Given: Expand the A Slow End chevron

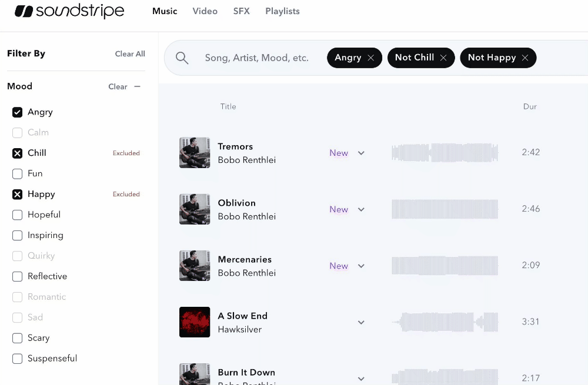Looking at the screenshot, I should point(361,322).
